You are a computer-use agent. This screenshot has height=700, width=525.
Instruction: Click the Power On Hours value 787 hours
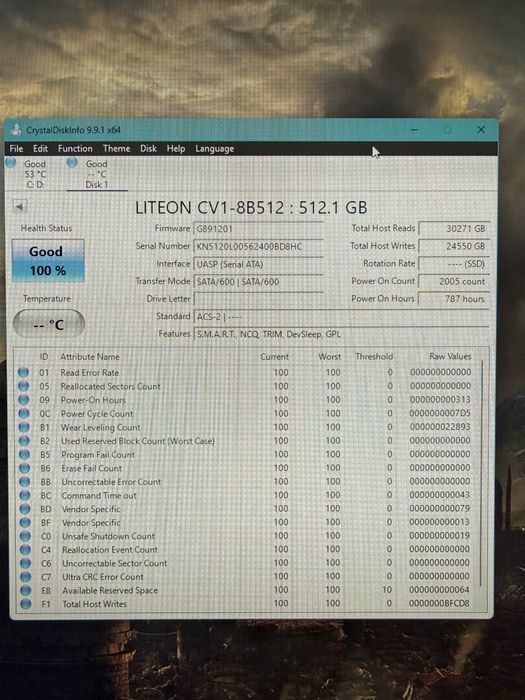click(x=454, y=299)
